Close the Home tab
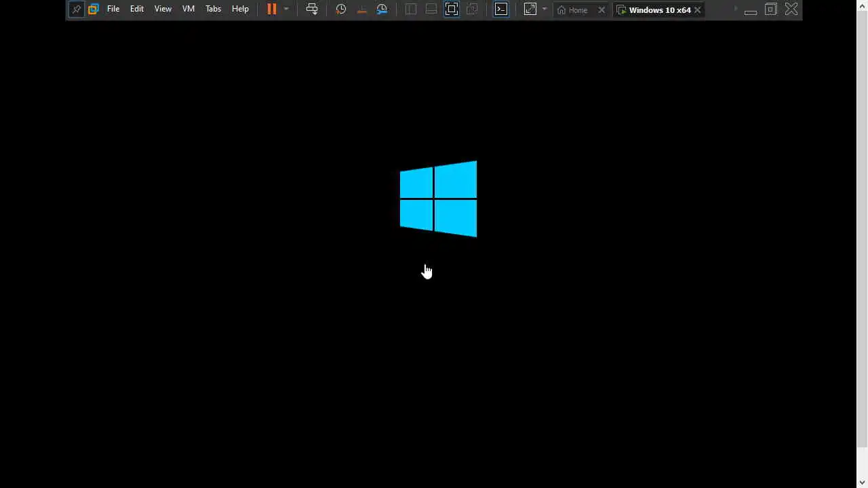Screen dimensions: 868x488 click(x=601, y=10)
